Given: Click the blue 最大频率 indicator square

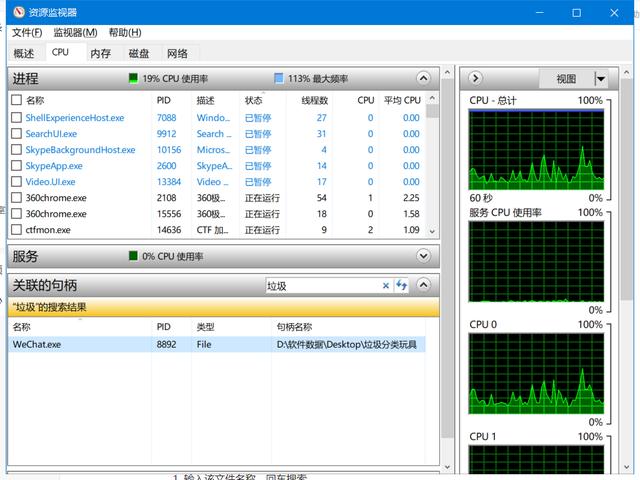Looking at the screenshot, I should tap(279, 78).
